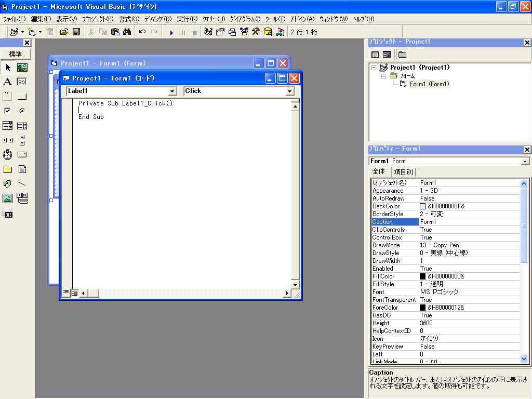Select the Timer control tool
The image size is (532, 399).
pyautogui.click(x=7, y=155)
